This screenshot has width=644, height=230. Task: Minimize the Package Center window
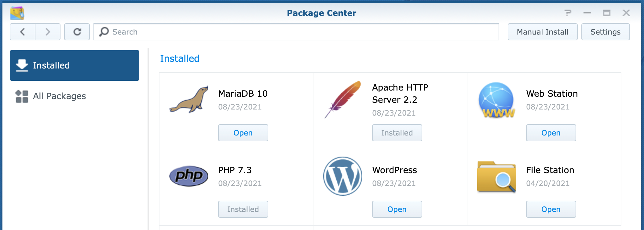(587, 13)
